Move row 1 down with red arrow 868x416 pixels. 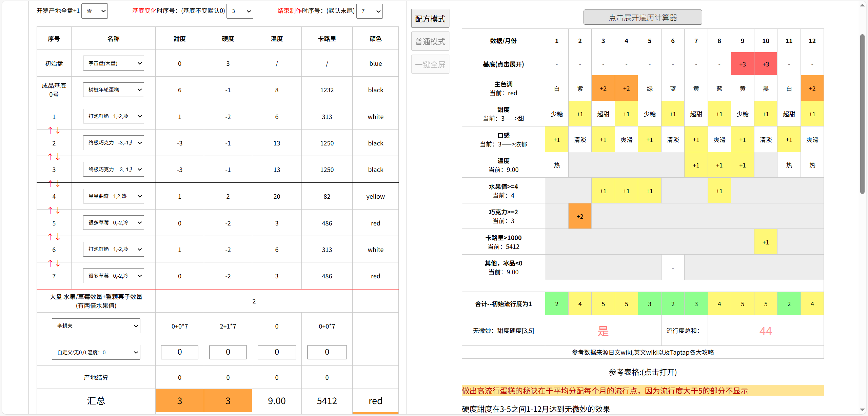pyautogui.click(x=58, y=130)
